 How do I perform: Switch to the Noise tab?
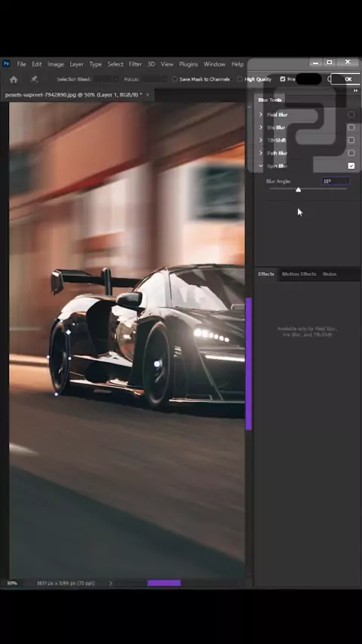[x=330, y=274]
